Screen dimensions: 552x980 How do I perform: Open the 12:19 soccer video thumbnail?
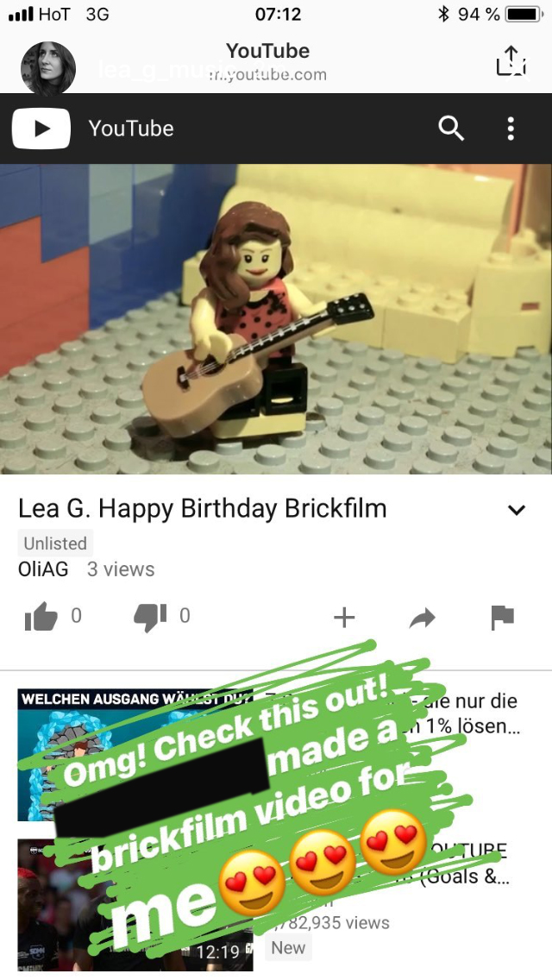[135, 905]
